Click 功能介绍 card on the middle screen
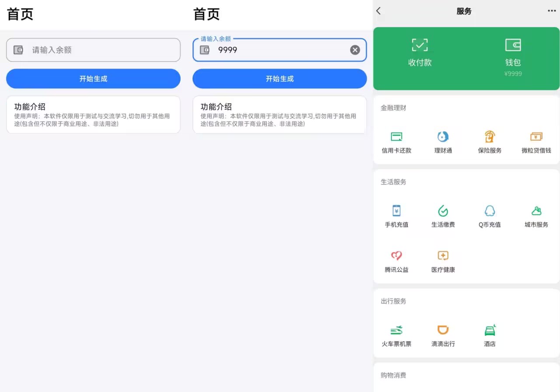560x392 pixels. click(280, 114)
